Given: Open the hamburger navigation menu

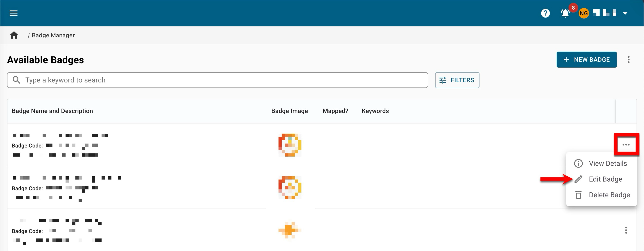Looking at the screenshot, I should tap(14, 13).
